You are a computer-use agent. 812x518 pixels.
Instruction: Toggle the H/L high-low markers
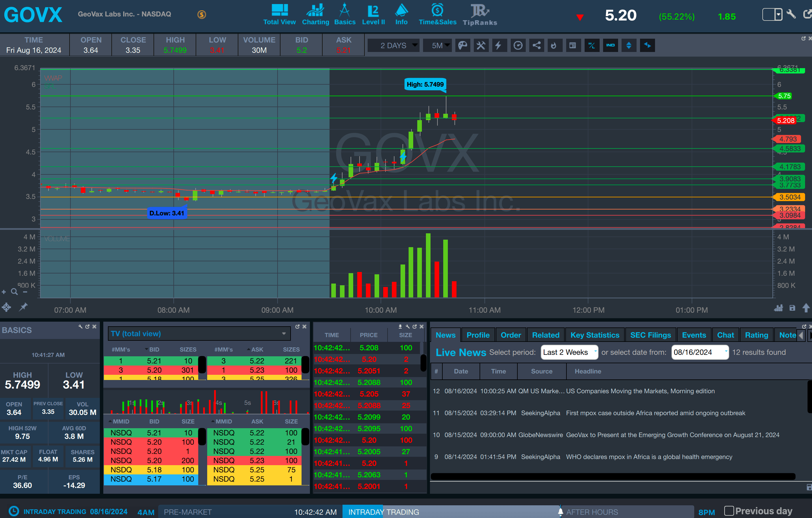(x=592, y=45)
